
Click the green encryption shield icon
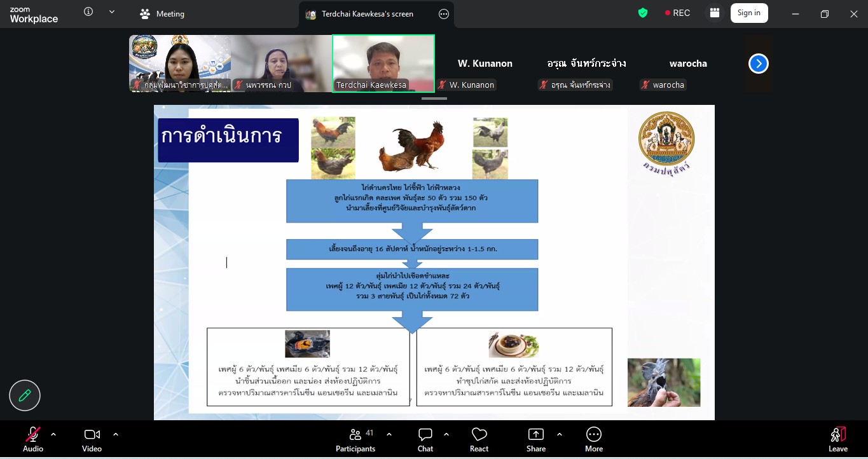(x=643, y=13)
